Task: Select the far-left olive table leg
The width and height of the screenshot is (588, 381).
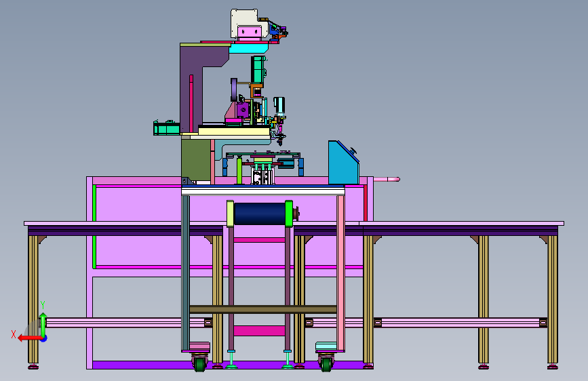Action: [33, 300]
